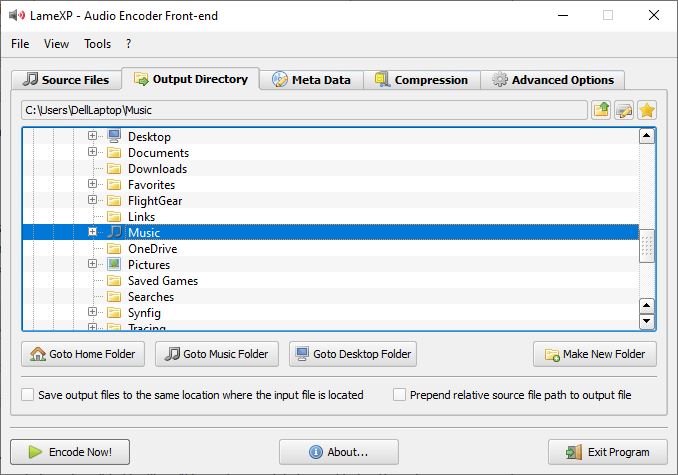Select the Searches folder row
The image size is (678, 475).
tap(331, 296)
